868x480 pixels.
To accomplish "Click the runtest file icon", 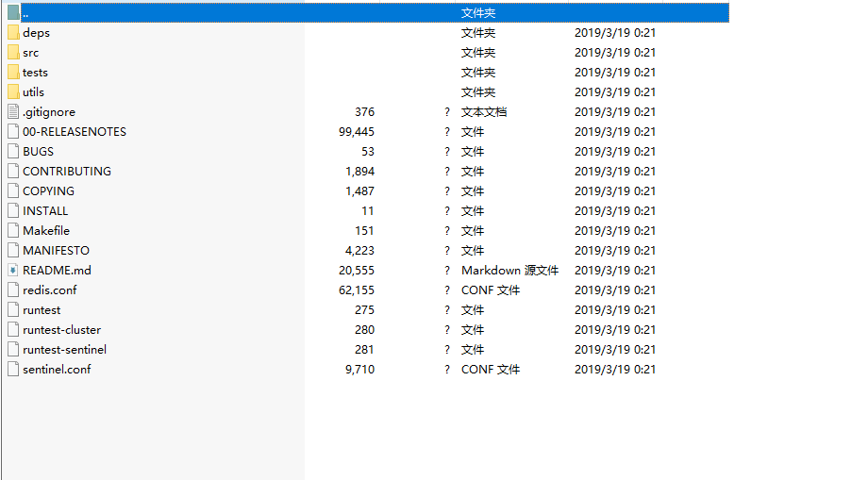I will (13, 310).
